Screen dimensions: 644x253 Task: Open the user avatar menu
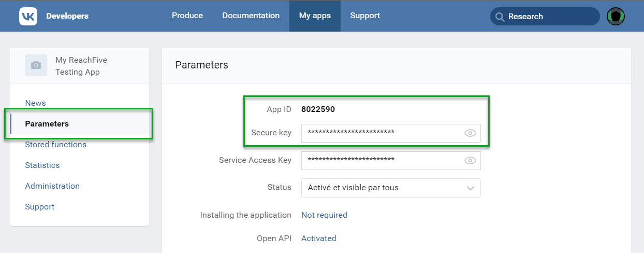616,16
